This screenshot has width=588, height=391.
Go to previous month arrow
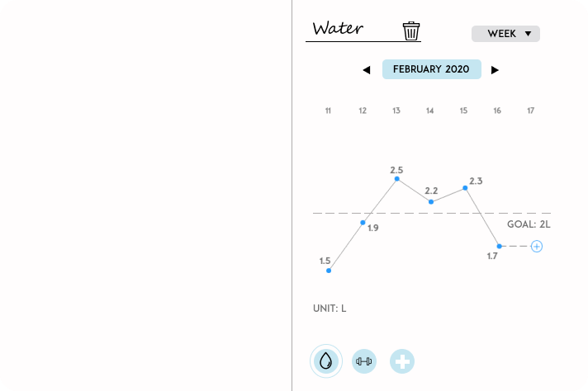coord(366,70)
